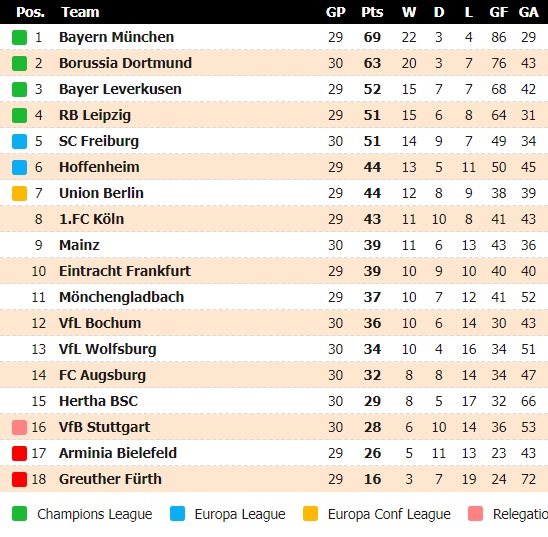The image size is (548, 537).
Task: Open the Borussia Dortmund team link
Action: pos(125,63)
